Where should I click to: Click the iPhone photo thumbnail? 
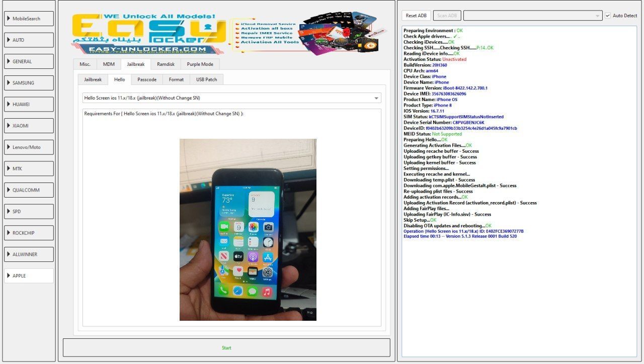tap(248, 230)
